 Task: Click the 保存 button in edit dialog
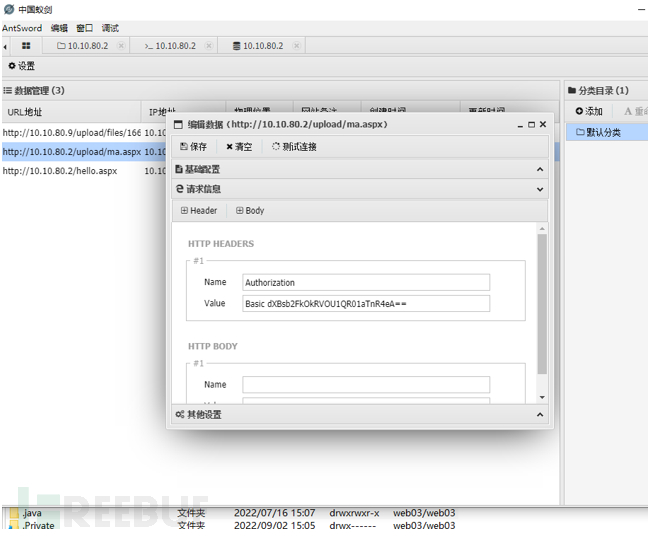193,147
